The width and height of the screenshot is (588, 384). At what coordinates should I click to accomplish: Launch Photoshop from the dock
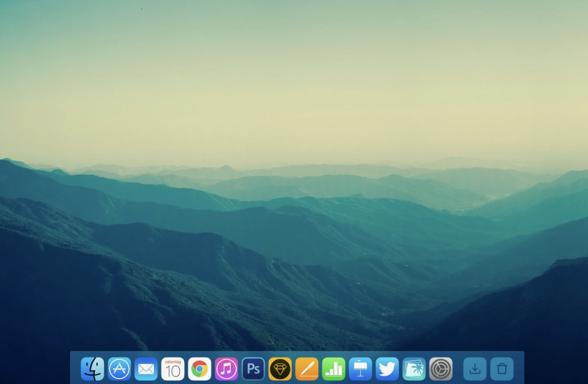253,368
